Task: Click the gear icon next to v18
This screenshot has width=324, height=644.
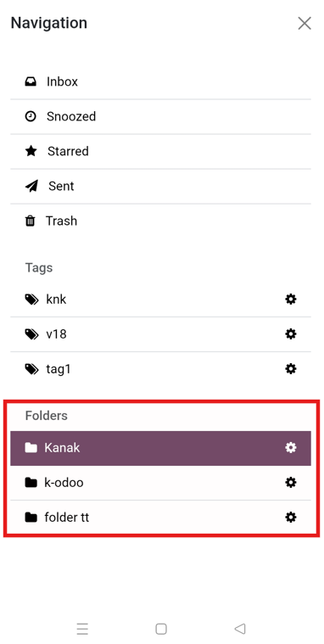Action: (291, 334)
